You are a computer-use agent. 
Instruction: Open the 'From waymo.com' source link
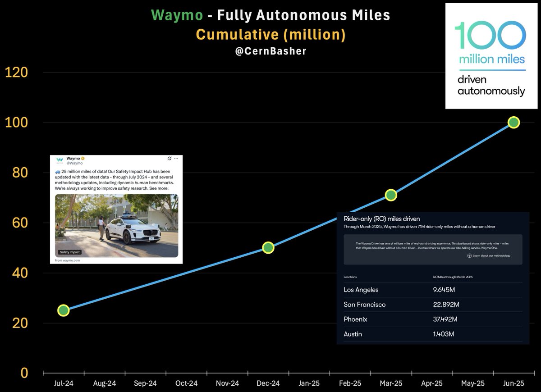(x=68, y=260)
